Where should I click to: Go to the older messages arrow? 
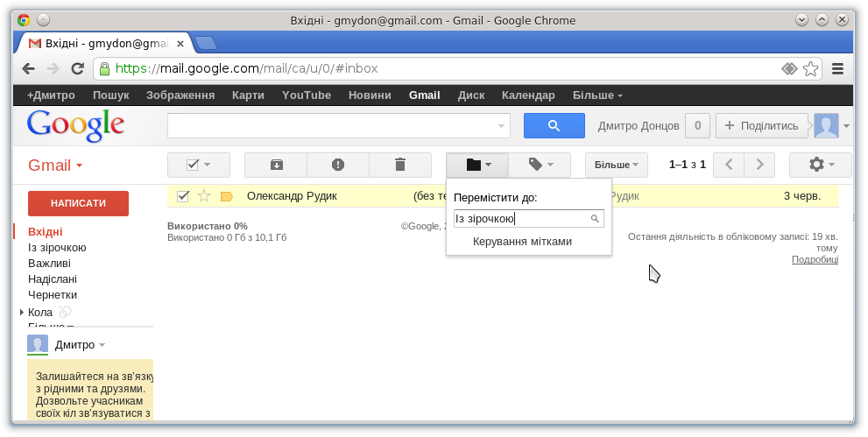click(759, 165)
